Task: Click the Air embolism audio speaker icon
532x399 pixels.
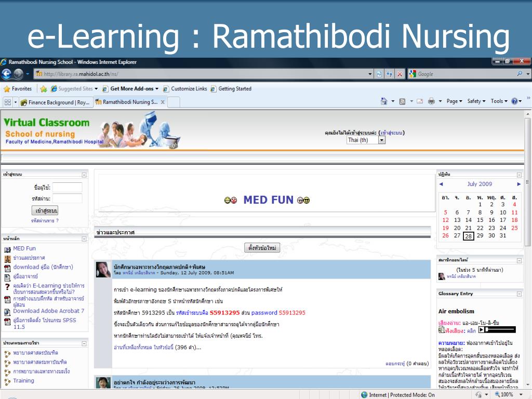Action: [x=442, y=330]
